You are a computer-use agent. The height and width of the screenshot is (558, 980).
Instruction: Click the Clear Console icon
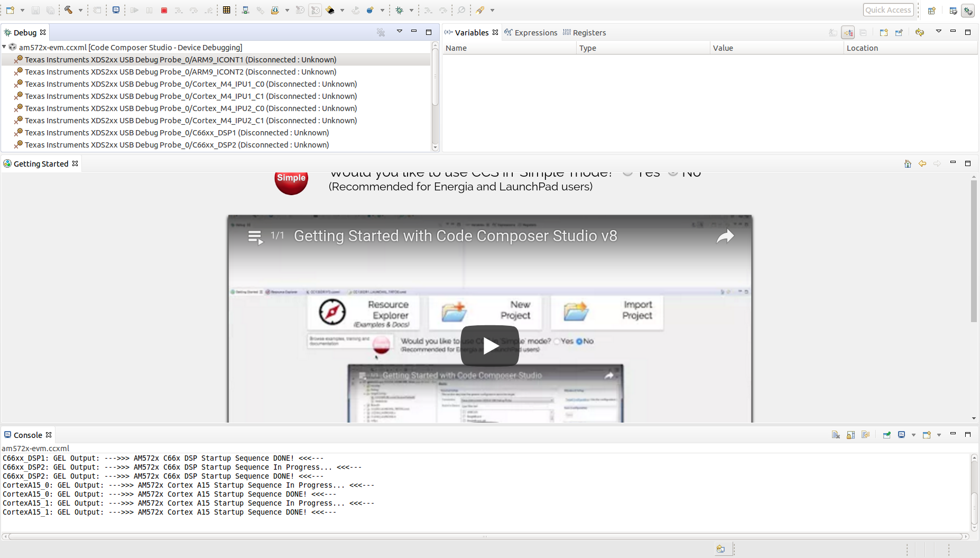(836, 435)
